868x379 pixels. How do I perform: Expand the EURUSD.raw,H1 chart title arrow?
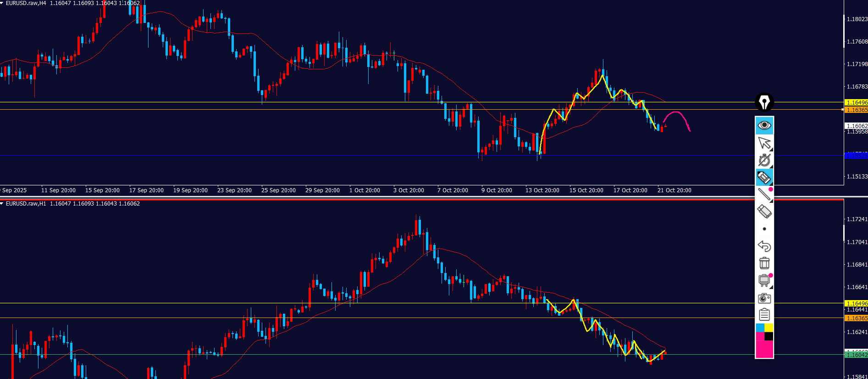click(x=2, y=204)
